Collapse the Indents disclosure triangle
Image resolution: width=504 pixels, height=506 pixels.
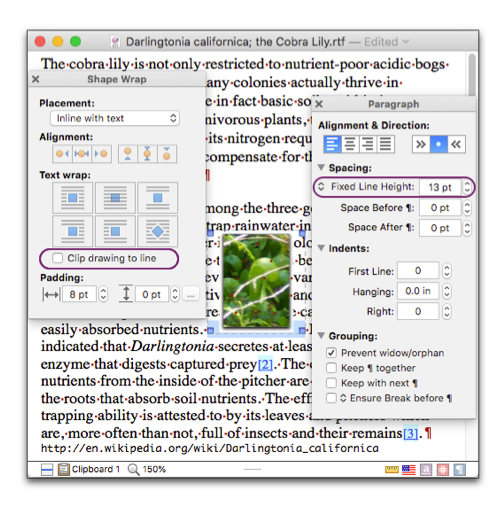[321, 248]
